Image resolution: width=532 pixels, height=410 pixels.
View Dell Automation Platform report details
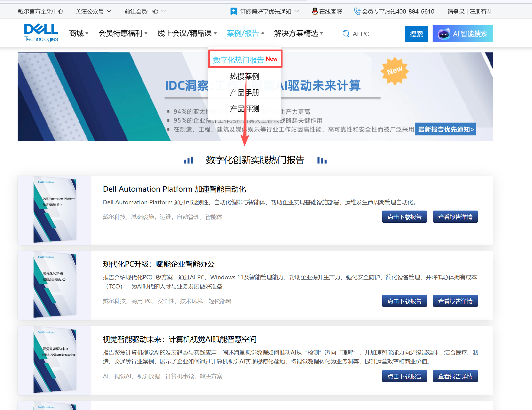(x=455, y=217)
